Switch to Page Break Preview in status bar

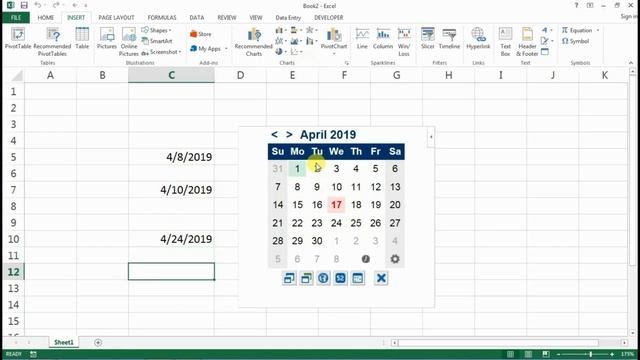pos(545,354)
